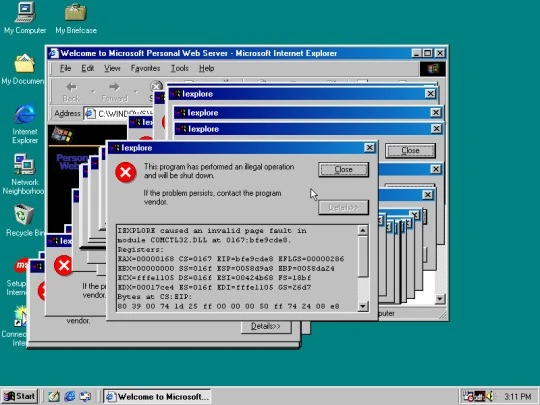Screen dimensions: 540x405
Task: Open the My Computer desktop icon
Action: (25, 17)
